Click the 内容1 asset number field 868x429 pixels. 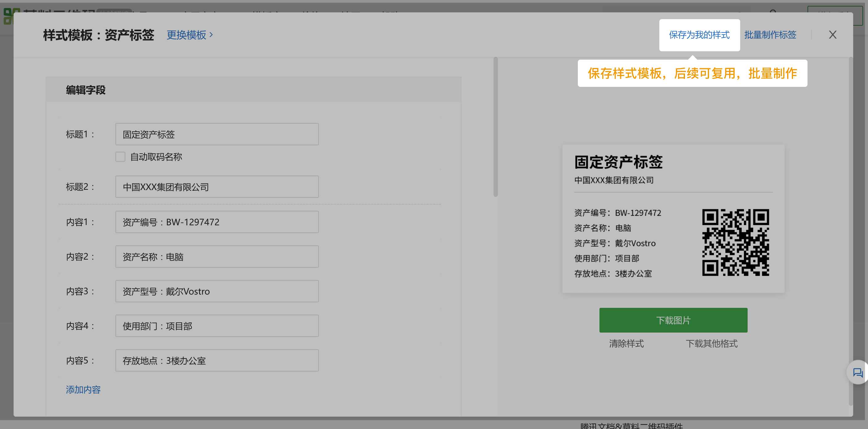(217, 222)
